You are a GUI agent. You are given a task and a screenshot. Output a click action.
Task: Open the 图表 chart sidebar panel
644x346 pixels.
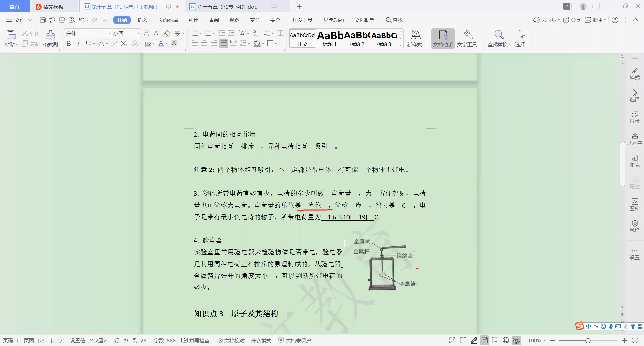tap(635, 161)
